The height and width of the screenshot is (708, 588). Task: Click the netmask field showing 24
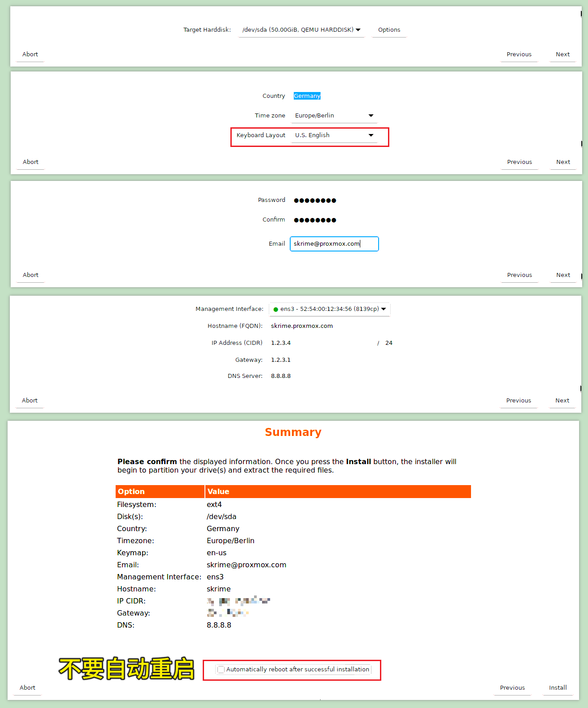(389, 343)
